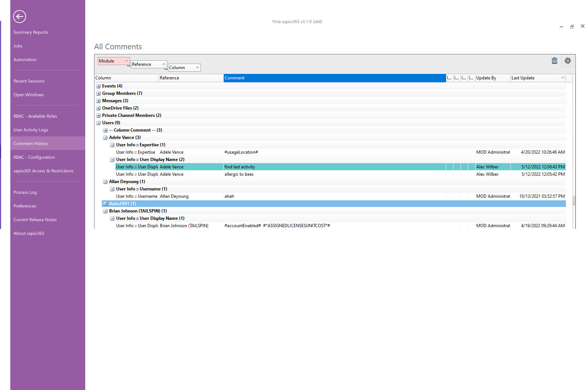Collapse the Users group
588x390 pixels.
click(x=98, y=123)
